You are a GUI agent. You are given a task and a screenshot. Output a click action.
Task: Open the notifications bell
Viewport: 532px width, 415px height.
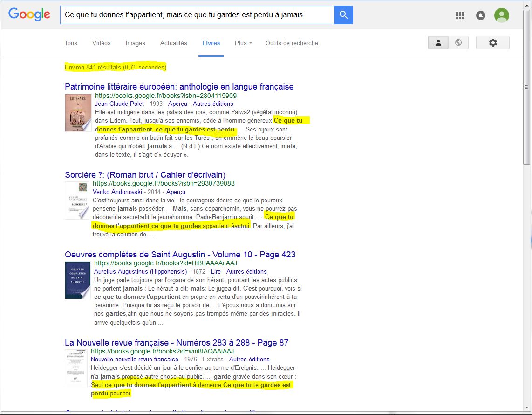click(481, 15)
